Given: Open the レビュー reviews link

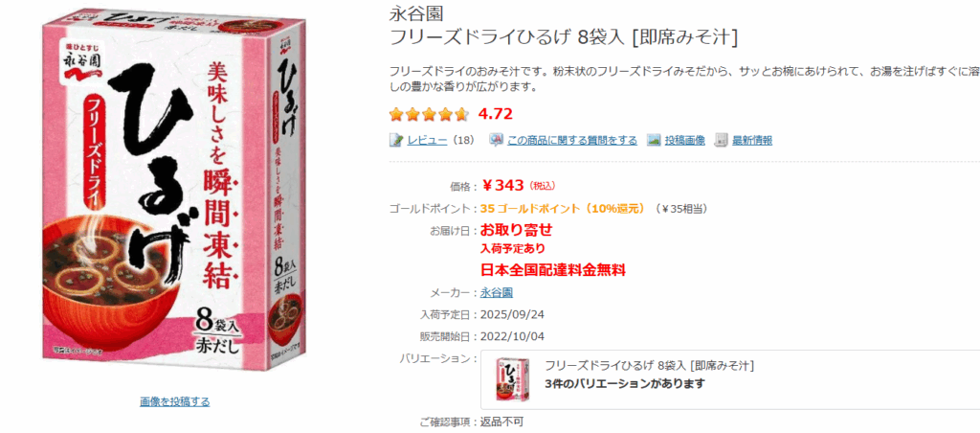Looking at the screenshot, I should tap(427, 140).
